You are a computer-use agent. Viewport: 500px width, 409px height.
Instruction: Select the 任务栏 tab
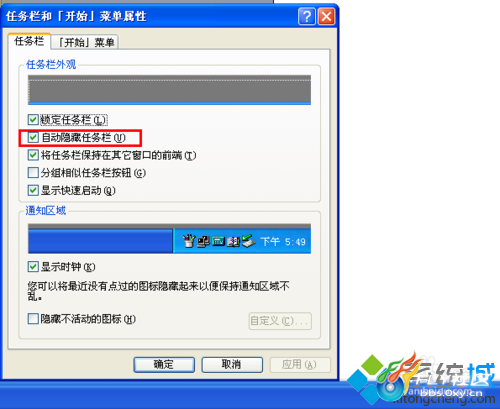point(29,41)
